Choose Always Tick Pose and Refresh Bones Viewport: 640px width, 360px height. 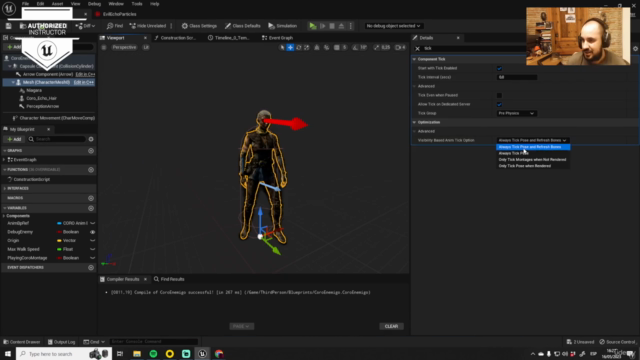(533, 147)
